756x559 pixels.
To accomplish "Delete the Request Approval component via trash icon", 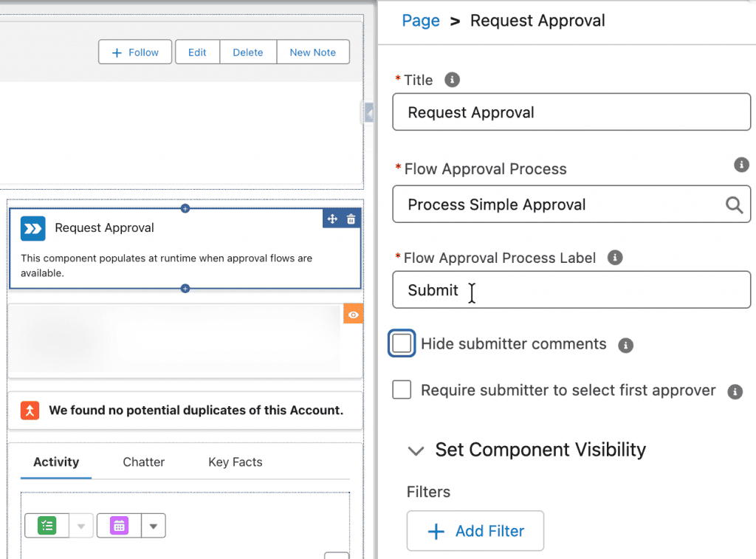I will [x=351, y=219].
